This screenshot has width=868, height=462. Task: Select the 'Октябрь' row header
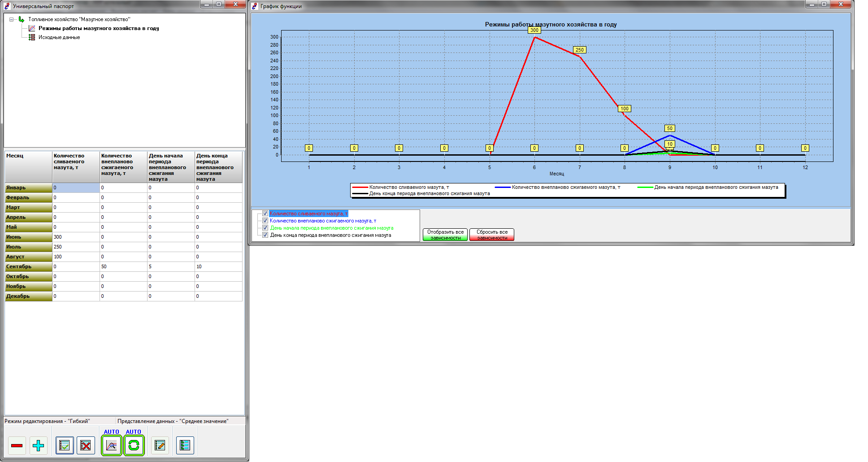tap(28, 276)
